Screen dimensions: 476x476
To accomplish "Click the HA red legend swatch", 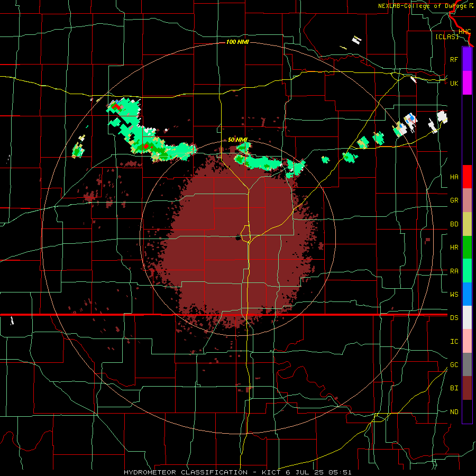I will click(467, 177).
